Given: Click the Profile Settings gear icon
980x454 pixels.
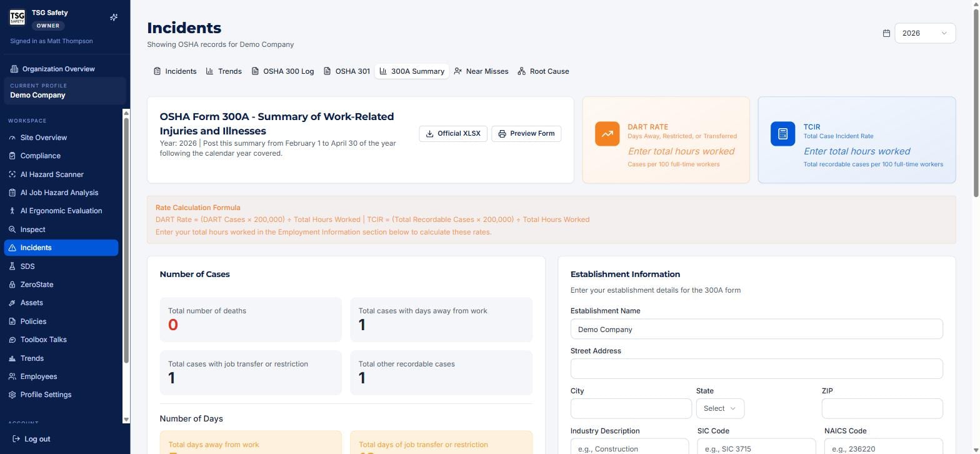Looking at the screenshot, I should [x=12, y=395].
